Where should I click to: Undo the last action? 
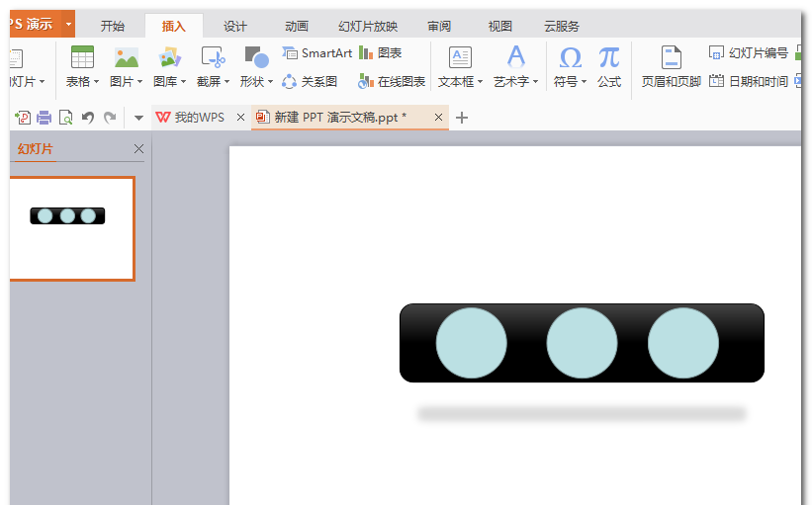(88, 118)
